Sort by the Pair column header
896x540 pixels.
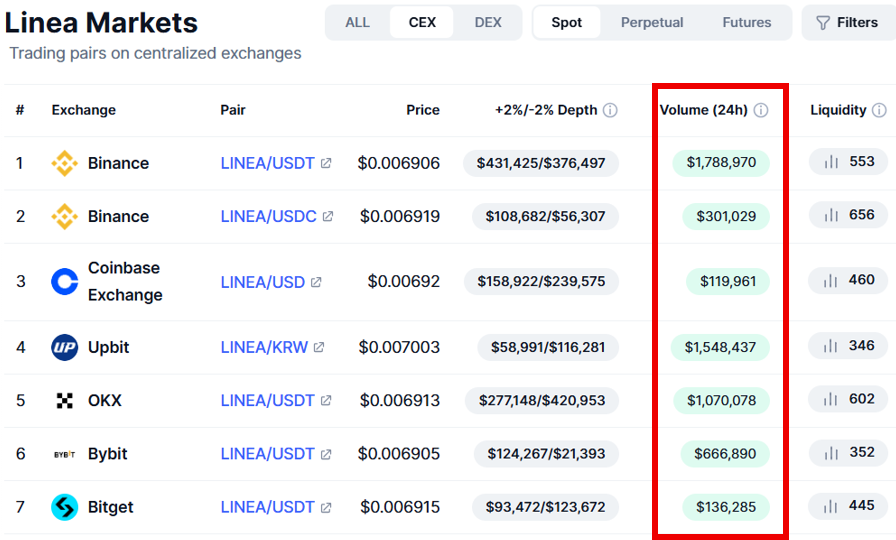tap(233, 110)
